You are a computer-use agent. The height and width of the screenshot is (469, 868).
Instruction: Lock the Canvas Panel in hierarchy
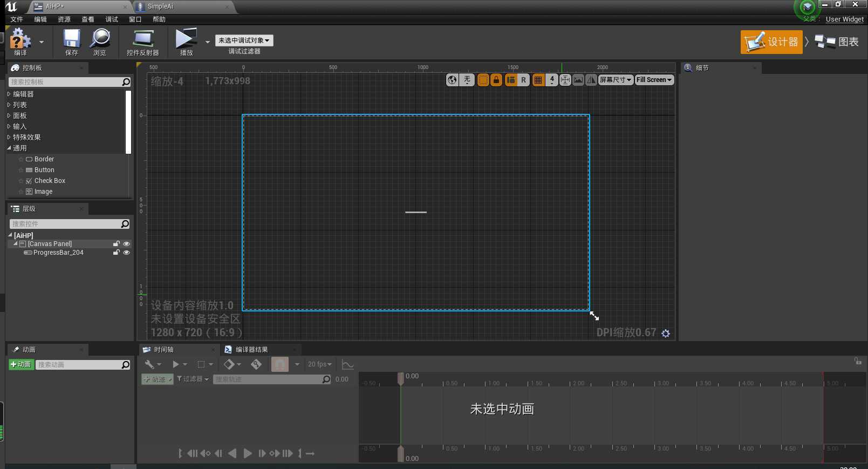click(x=116, y=244)
